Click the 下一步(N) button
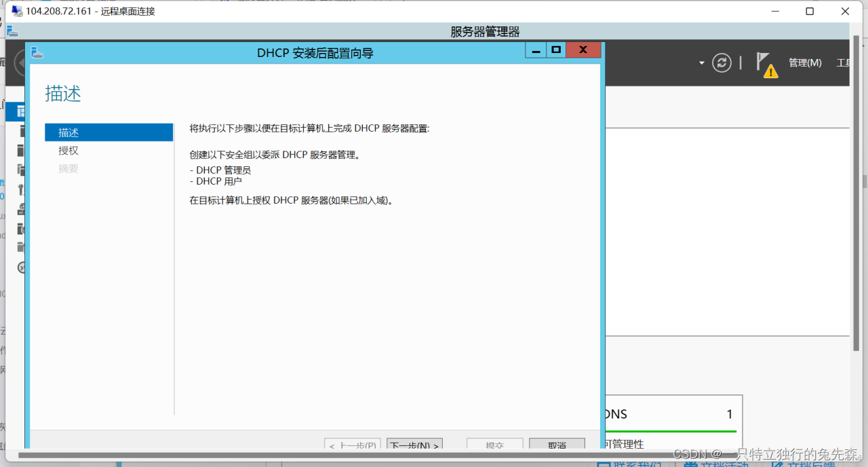The width and height of the screenshot is (868, 467). [x=415, y=444]
